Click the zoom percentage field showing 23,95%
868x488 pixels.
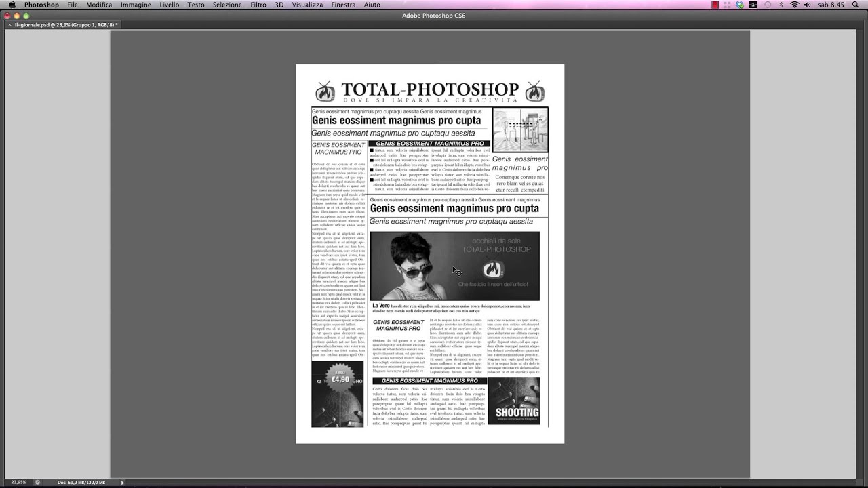[18, 482]
